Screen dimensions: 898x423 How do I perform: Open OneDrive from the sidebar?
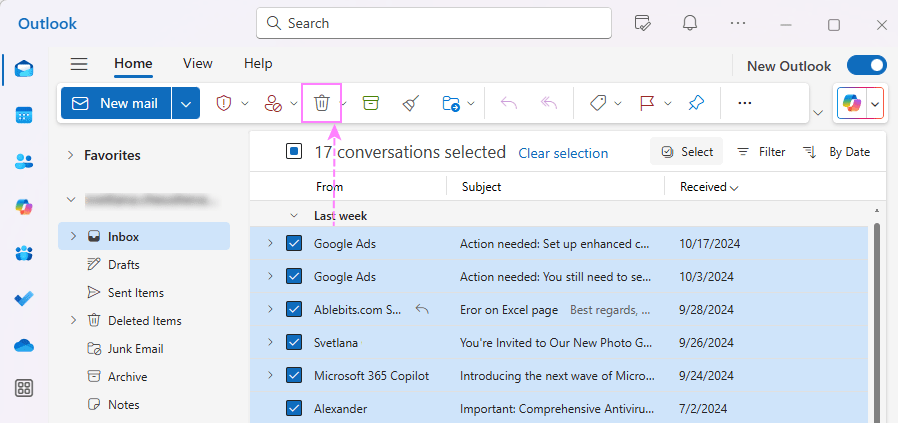24,345
